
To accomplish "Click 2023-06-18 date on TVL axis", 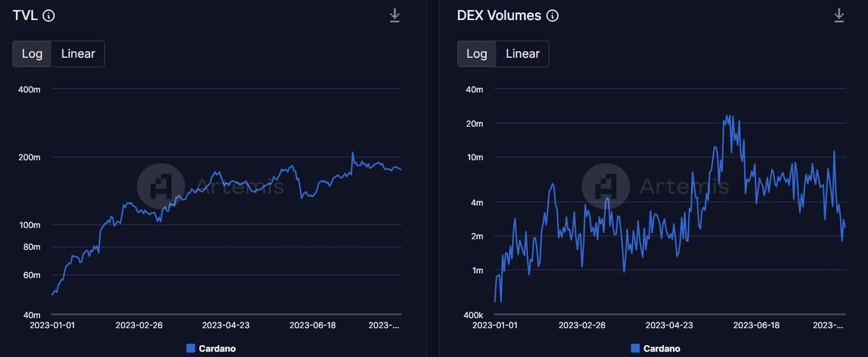I will [x=312, y=325].
